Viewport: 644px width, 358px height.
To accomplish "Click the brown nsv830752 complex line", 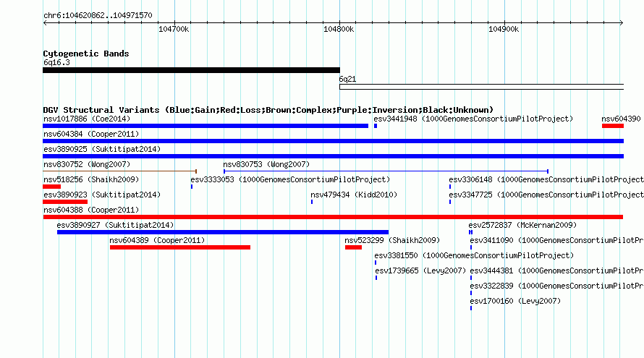I will (x=120, y=171).
